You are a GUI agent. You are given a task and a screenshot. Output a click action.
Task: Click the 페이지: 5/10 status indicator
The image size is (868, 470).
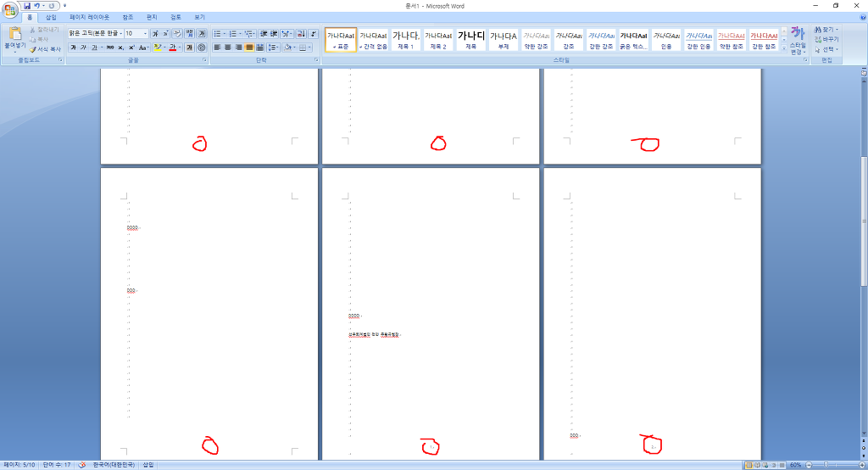(x=19, y=465)
